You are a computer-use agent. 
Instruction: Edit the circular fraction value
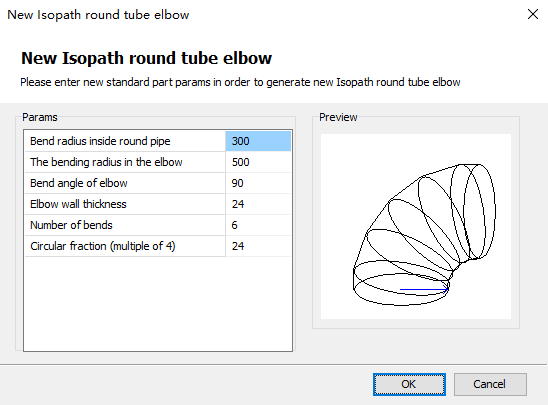click(x=258, y=246)
